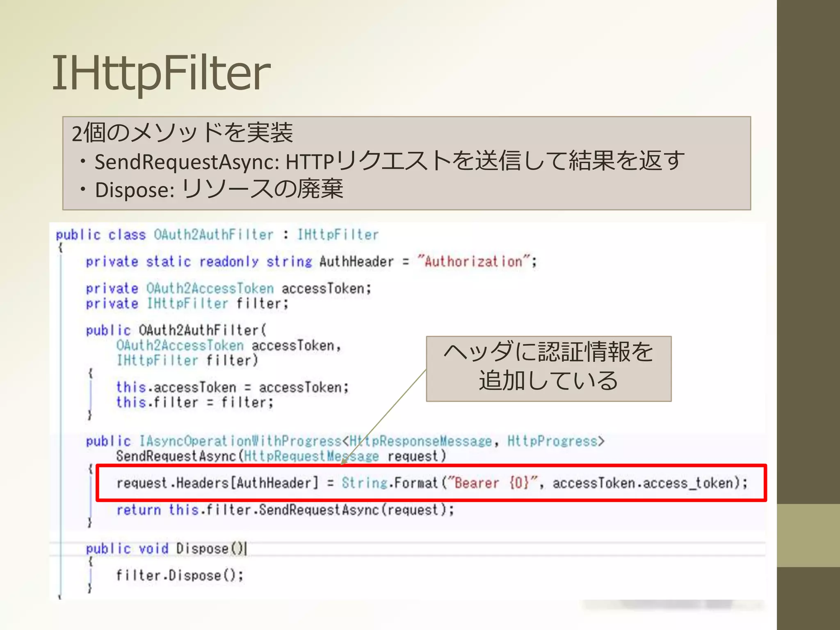
Task: Click the bullet "Dispose: リソースの廃棄"
Action: click(211, 189)
